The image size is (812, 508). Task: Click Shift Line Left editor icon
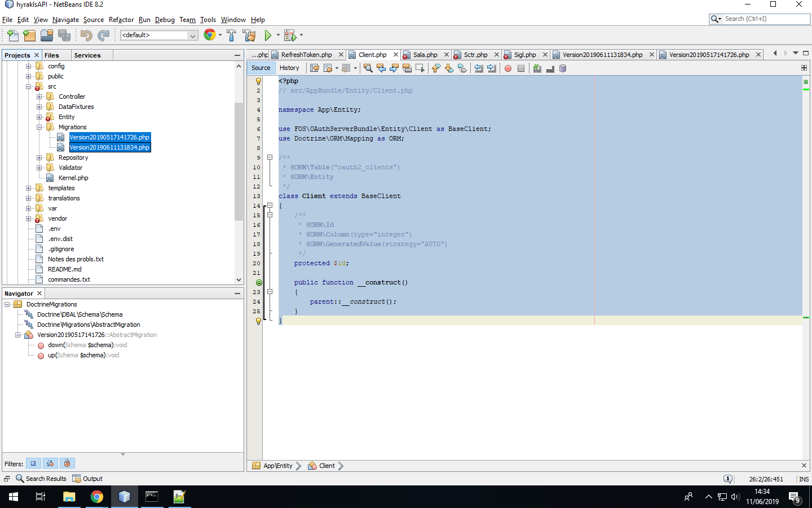[479, 68]
